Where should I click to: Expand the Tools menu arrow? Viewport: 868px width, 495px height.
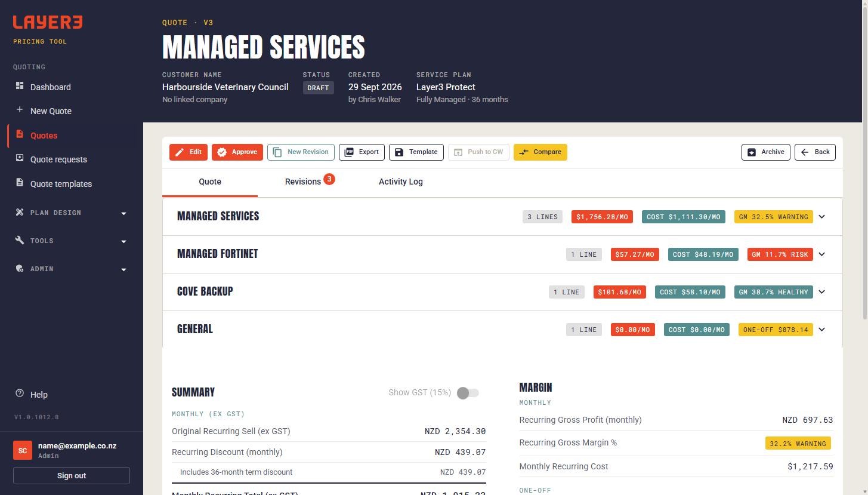[x=123, y=241]
